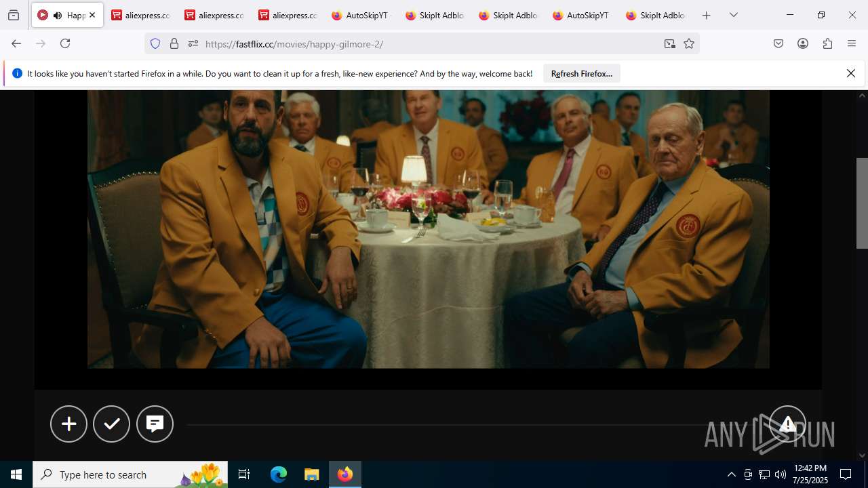Open Firefox account icon
Viewport: 868px width, 488px height.
[x=803, y=43]
